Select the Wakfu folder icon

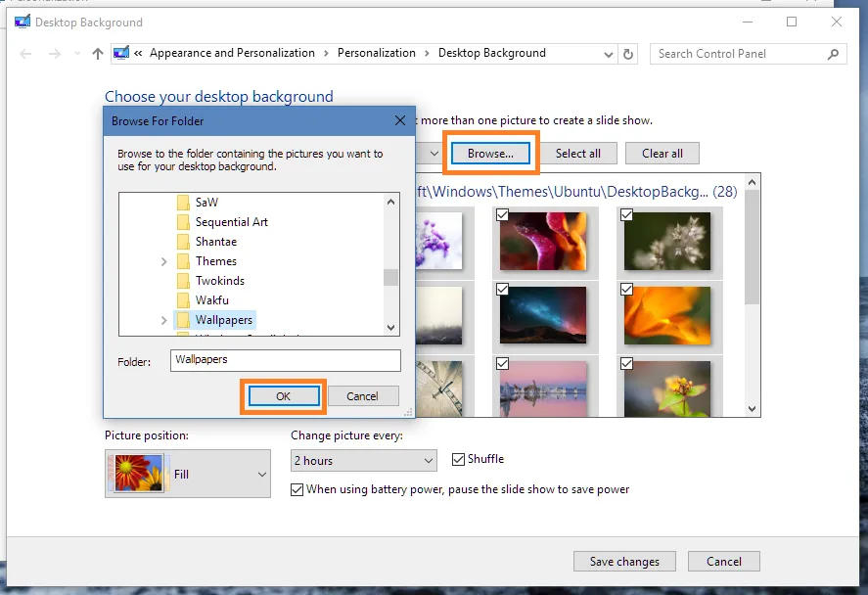coord(183,300)
